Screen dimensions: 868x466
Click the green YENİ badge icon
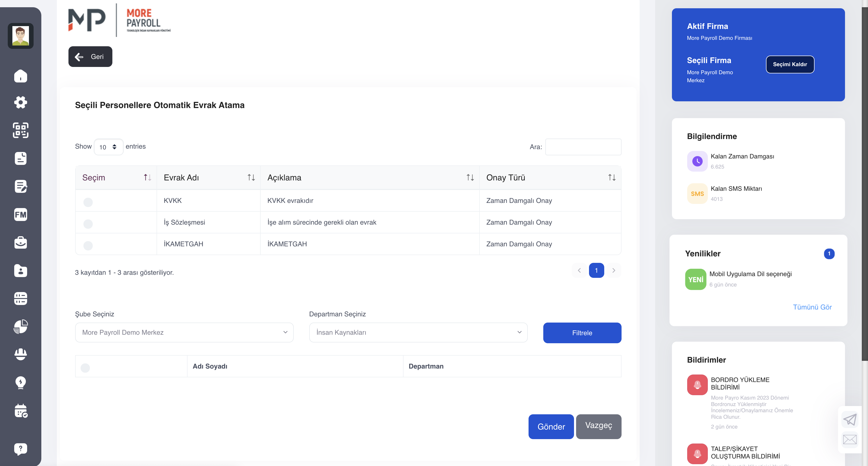pyautogui.click(x=695, y=279)
